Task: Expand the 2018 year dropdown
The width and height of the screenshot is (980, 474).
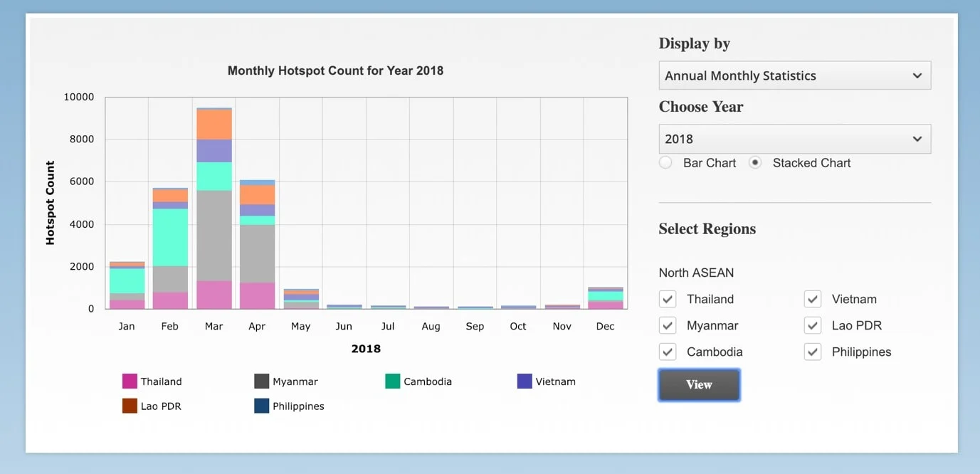Action: click(794, 139)
